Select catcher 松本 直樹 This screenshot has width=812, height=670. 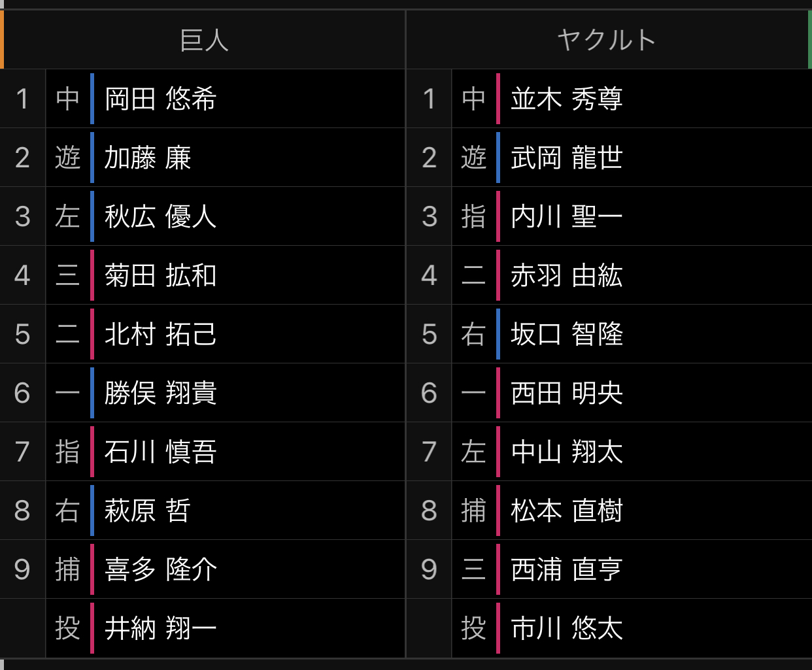point(567,511)
